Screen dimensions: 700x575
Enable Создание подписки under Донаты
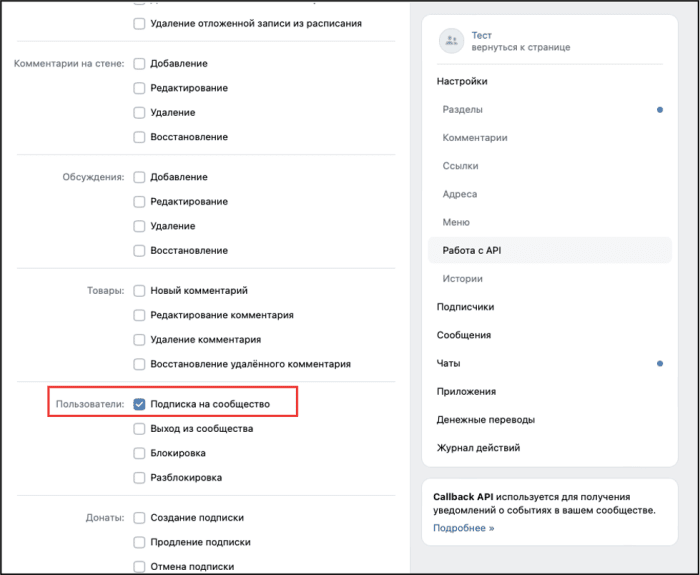139,518
